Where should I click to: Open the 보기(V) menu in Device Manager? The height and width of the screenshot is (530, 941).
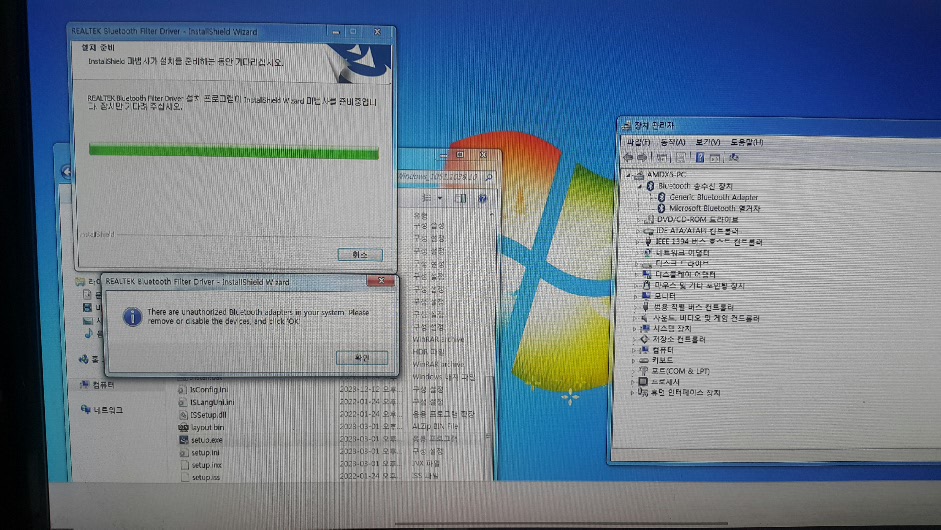pos(708,142)
